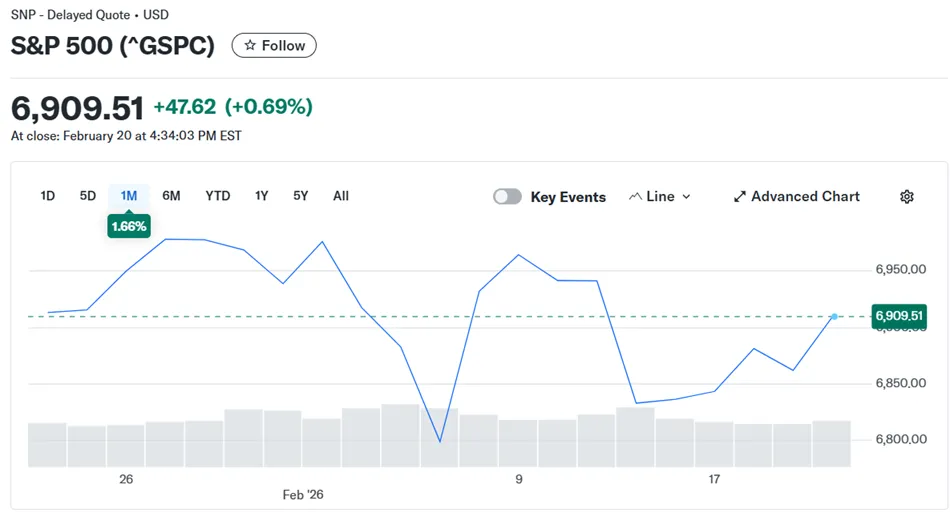Follow the S&P 500 index

pos(274,46)
